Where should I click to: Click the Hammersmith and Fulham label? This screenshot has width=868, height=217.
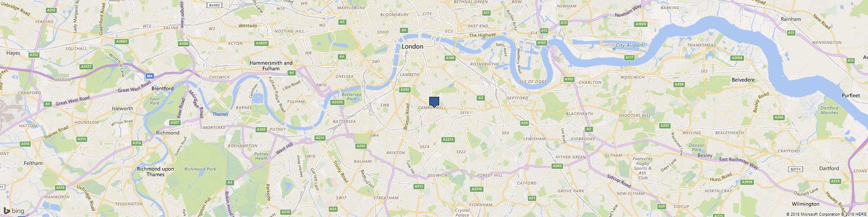pos(271,66)
